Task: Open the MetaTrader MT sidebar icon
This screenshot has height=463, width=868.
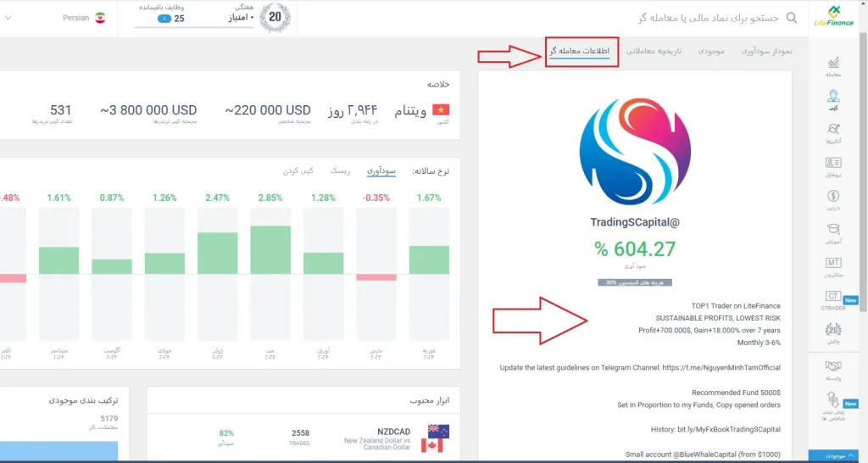Action: point(832,266)
